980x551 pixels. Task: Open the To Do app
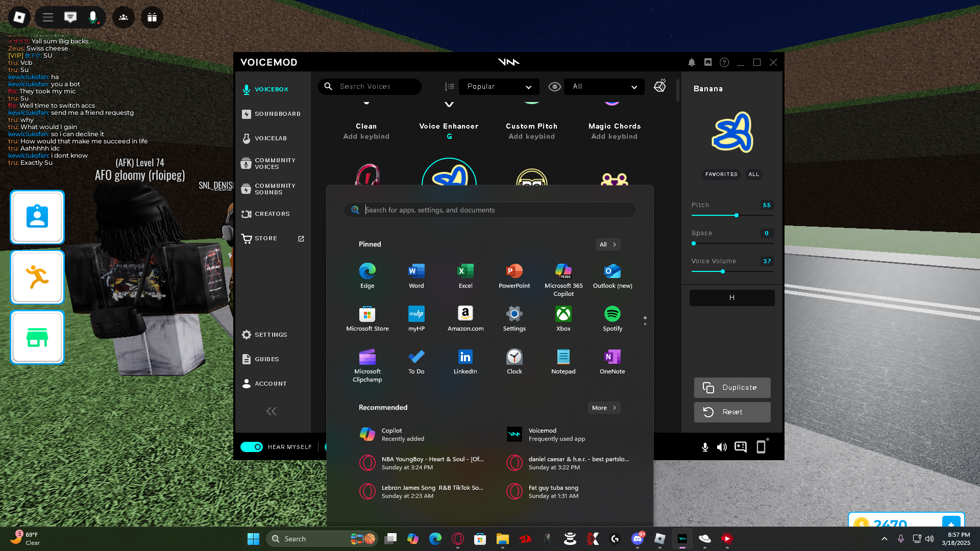pyautogui.click(x=416, y=361)
